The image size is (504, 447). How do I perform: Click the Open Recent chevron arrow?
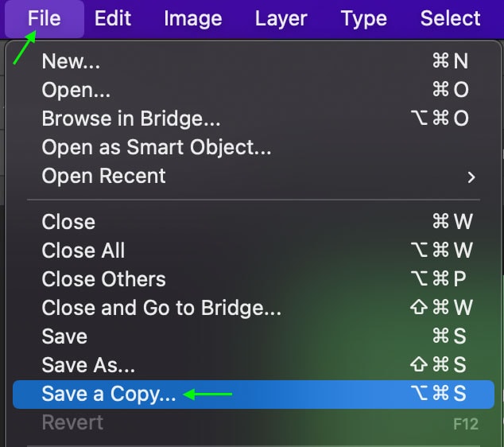[471, 177]
